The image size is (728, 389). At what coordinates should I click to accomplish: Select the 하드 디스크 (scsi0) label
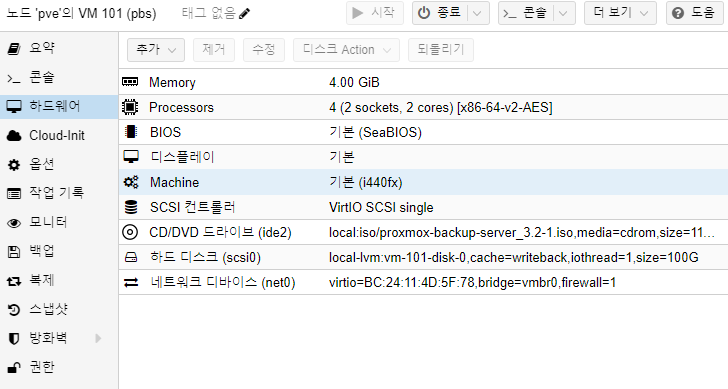(205, 258)
